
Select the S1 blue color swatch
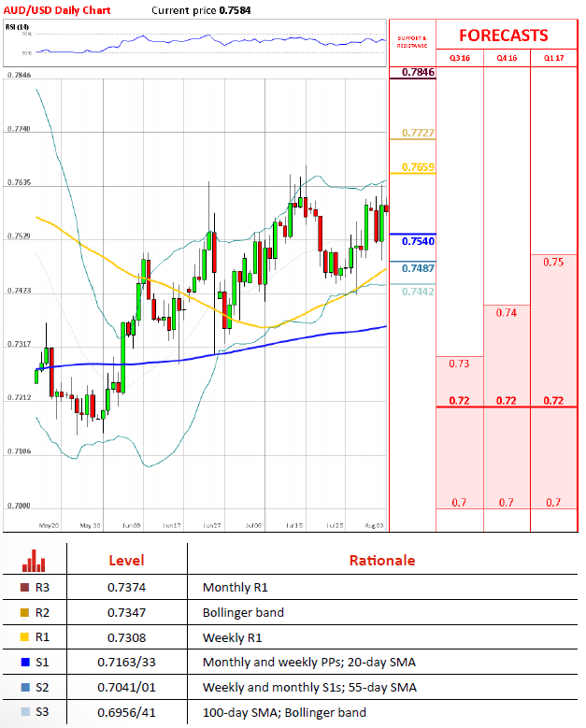(x=25, y=662)
